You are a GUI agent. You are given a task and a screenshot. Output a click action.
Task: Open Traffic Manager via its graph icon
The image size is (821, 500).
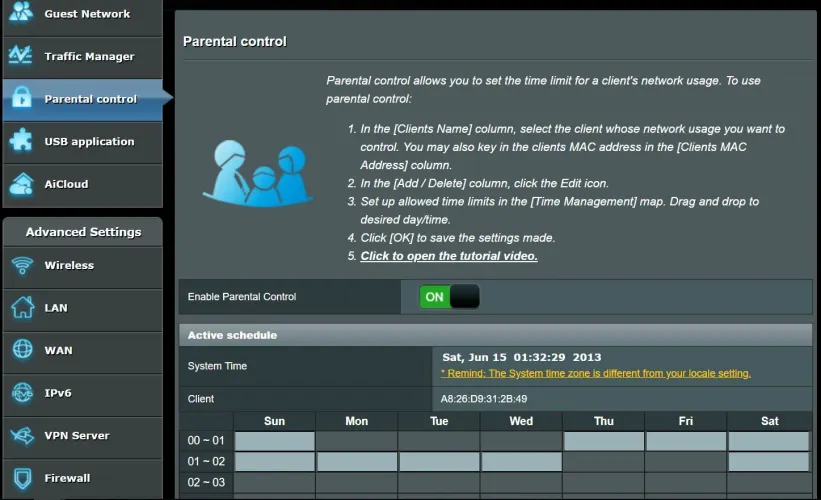[x=22, y=56]
